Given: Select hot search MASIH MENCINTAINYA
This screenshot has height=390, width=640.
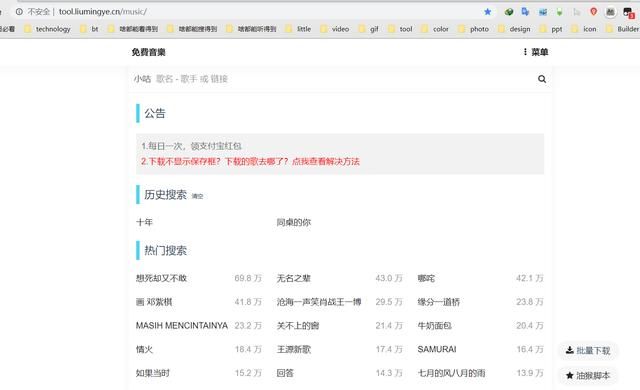Looking at the screenshot, I should (x=182, y=326).
